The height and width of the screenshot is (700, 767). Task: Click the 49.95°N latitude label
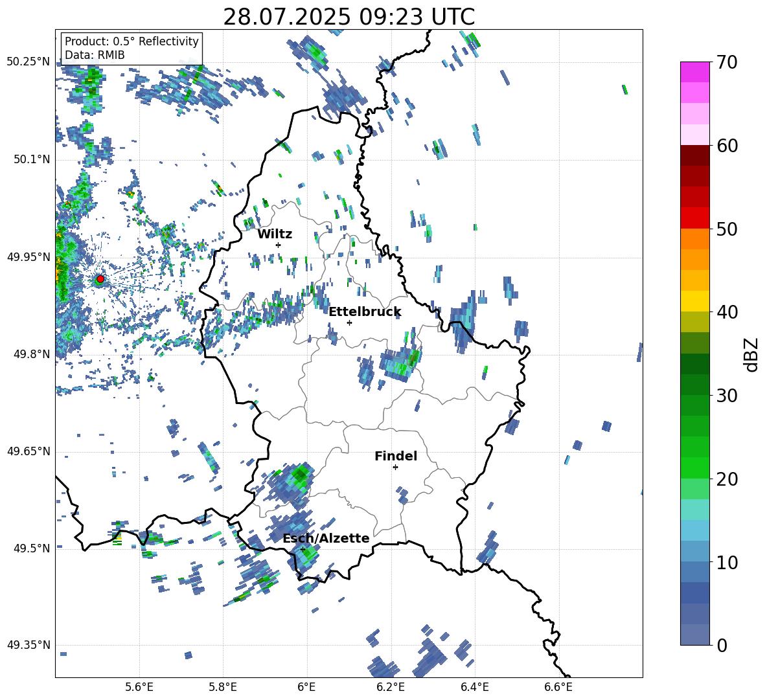point(29,256)
